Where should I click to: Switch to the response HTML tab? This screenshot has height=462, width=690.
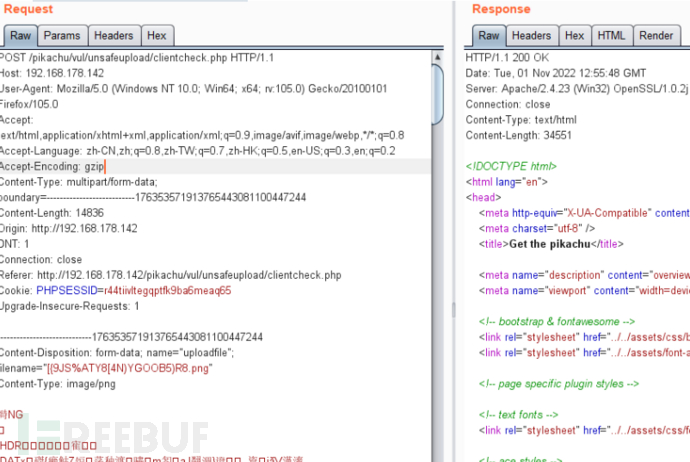(x=610, y=36)
